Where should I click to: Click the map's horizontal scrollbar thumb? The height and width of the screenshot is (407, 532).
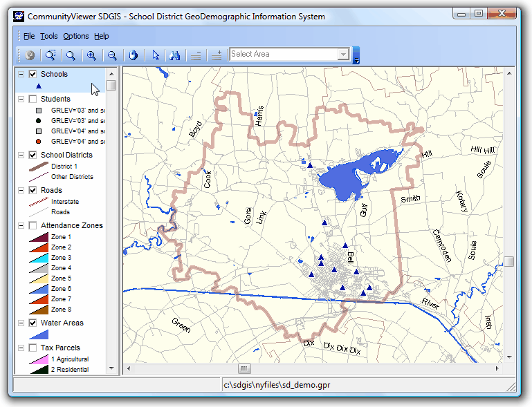[x=244, y=368]
